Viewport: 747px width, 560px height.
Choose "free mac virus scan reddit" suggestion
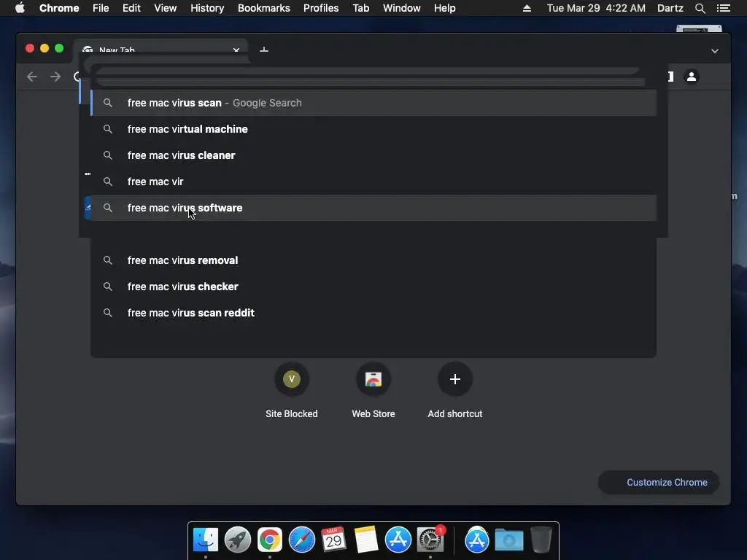373,313
